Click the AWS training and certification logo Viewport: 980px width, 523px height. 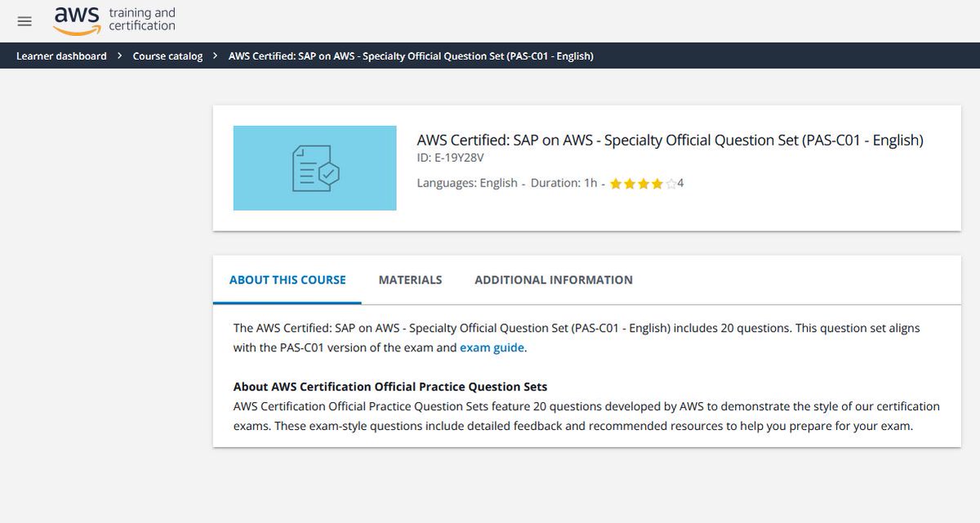coord(114,20)
